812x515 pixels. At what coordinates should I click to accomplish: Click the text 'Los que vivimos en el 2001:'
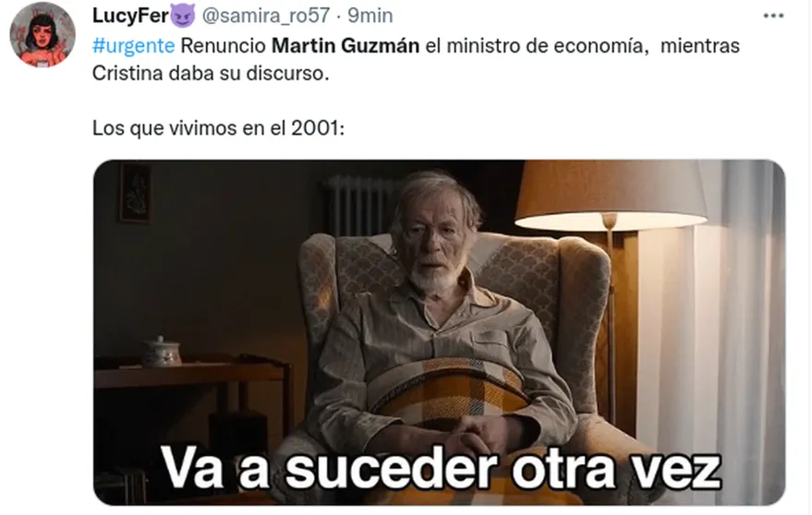(219, 128)
